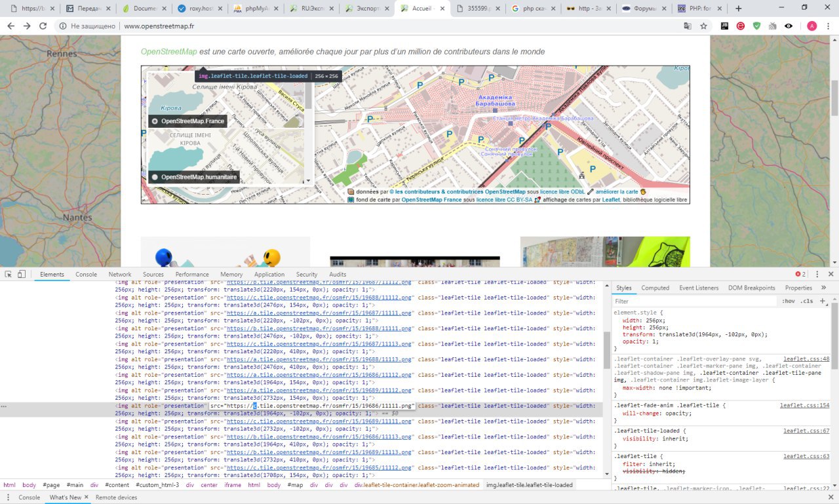Open the Network tab
Viewport: 839px width, 504px height.
pos(120,275)
